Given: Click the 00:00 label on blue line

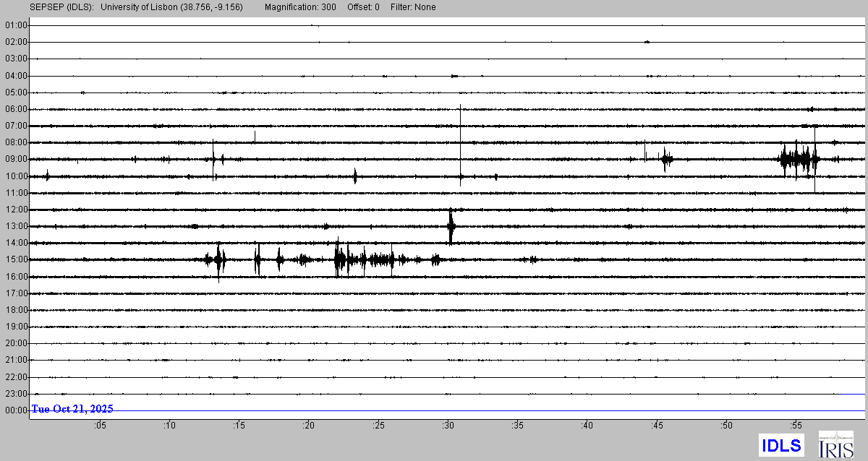Looking at the screenshot, I should point(16,410).
